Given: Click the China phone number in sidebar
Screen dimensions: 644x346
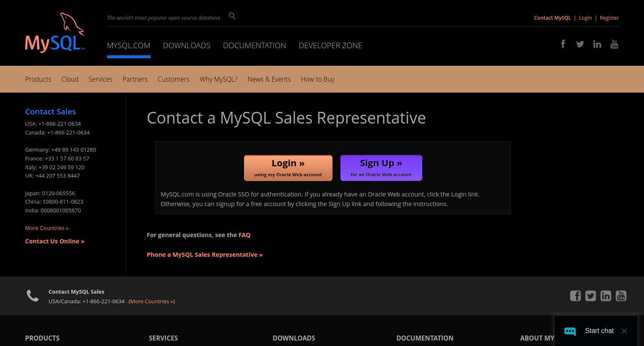Looking at the screenshot, I should 63,201.
